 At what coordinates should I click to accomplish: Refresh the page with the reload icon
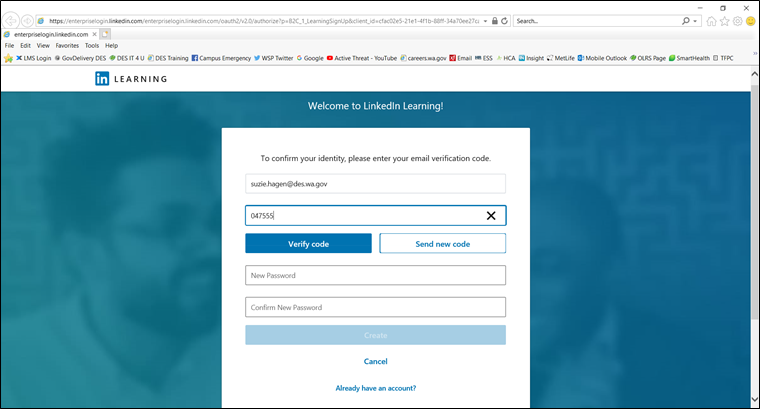click(504, 21)
